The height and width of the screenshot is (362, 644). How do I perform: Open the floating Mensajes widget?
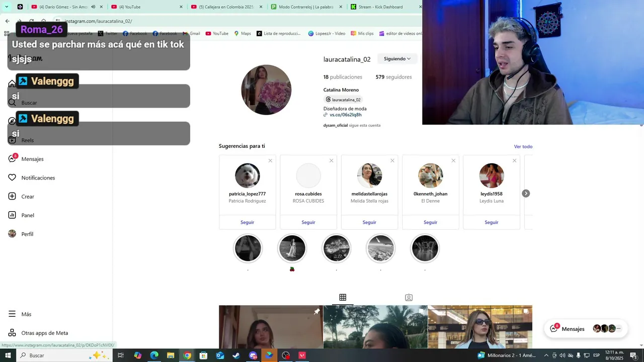tap(586, 329)
